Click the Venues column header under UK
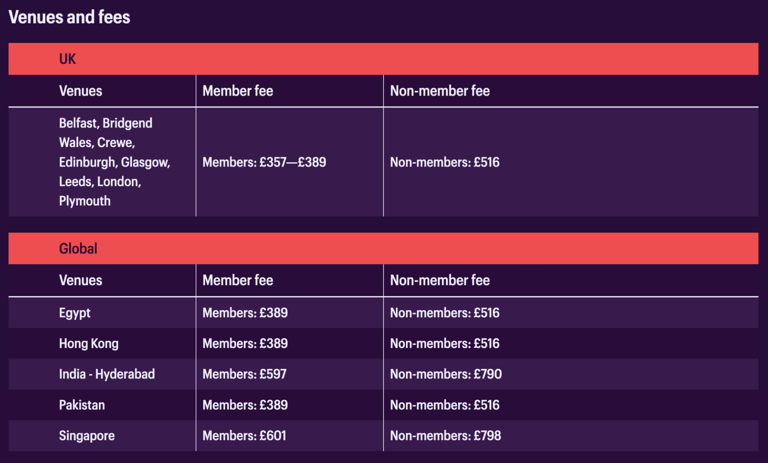768x463 pixels. click(x=81, y=91)
